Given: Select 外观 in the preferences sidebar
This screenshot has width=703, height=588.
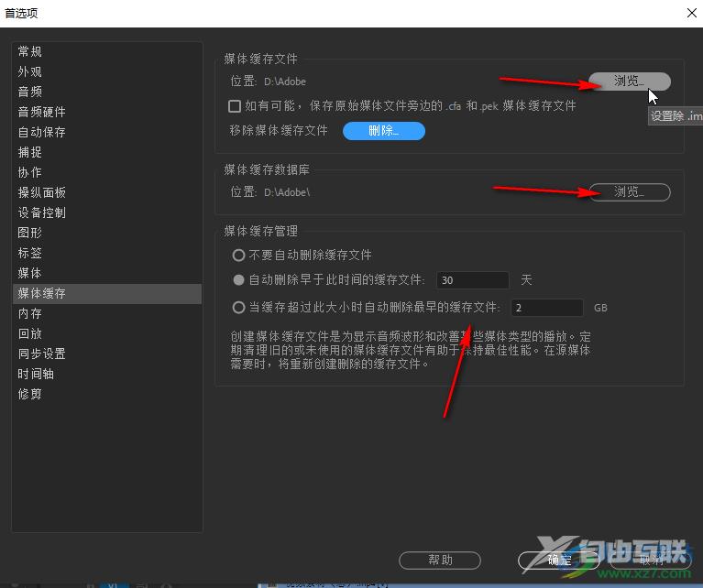Looking at the screenshot, I should (106, 71).
